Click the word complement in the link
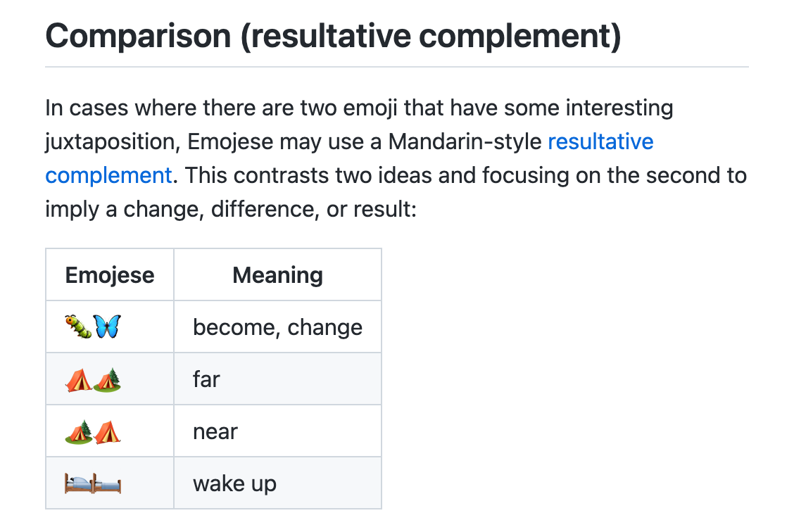This screenshot has height=532, width=794. (109, 176)
